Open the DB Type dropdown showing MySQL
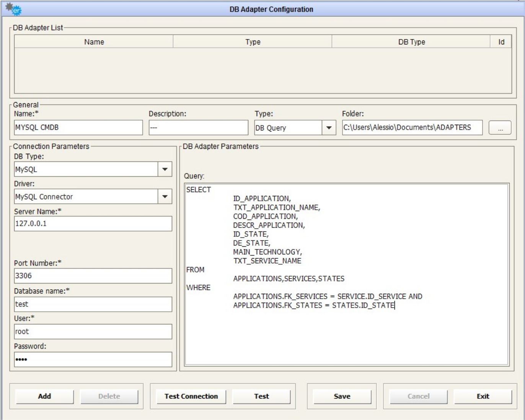 coord(165,169)
